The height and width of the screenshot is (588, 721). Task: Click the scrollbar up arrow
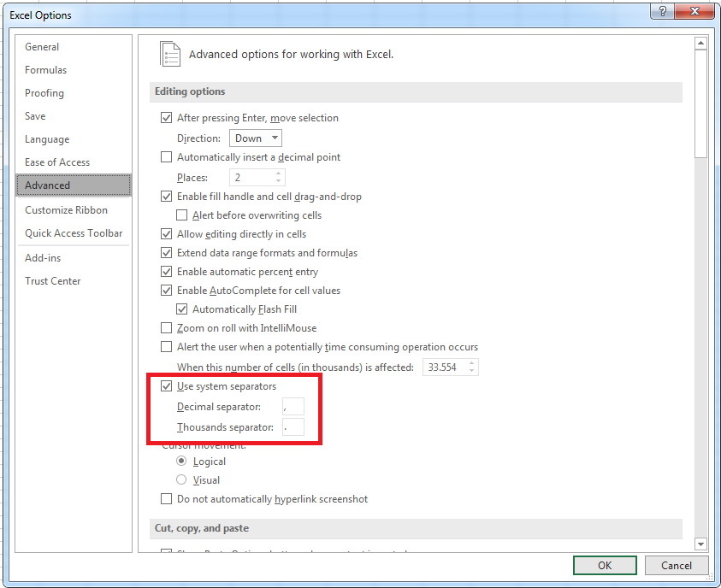click(700, 44)
